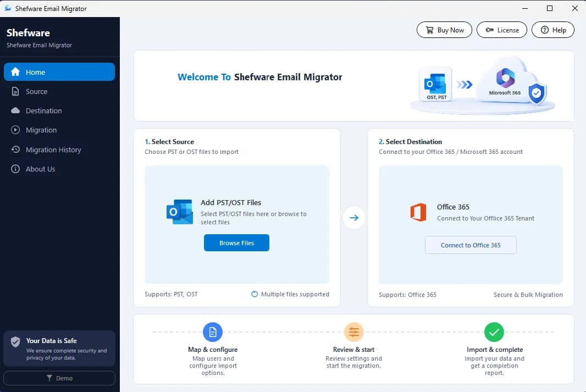This screenshot has width=586, height=392.
Task: Click the '1. Select Source' heading
Action: tap(169, 142)
